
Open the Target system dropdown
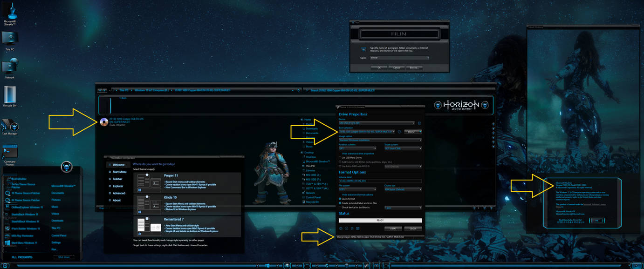click(403, 148)
